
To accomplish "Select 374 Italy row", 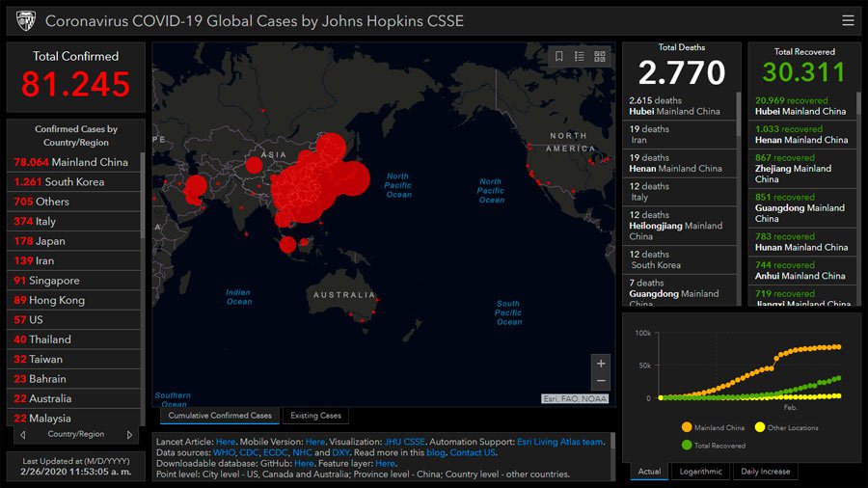I will [x=73, y=221].
